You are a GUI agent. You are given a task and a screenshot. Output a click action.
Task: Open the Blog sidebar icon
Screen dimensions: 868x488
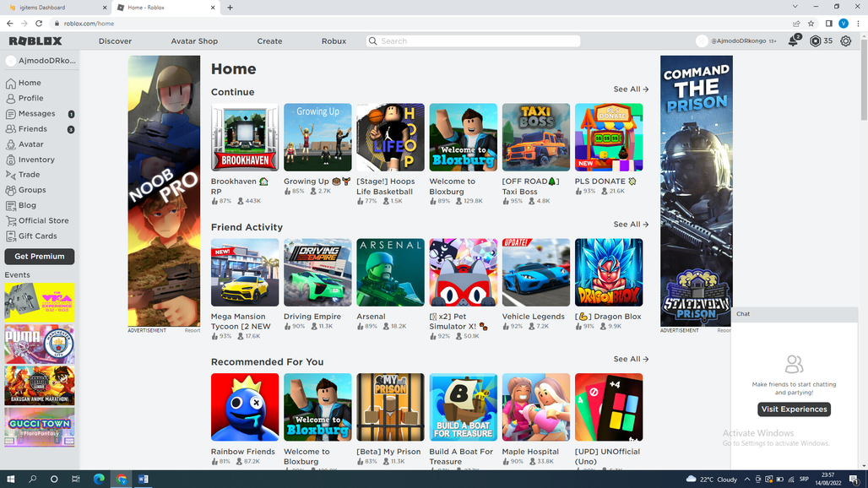coord(10,205)
